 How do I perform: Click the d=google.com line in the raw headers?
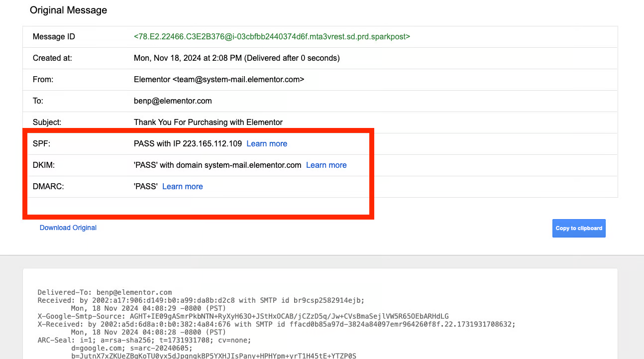click(129, 348)
